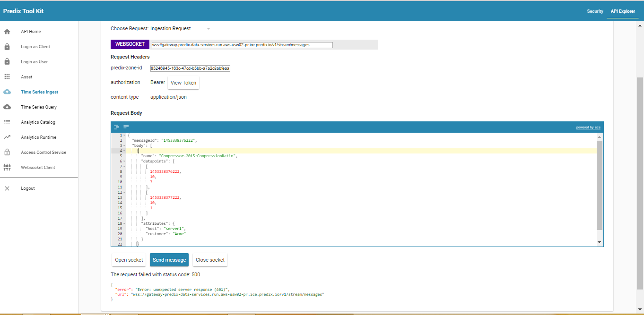Open Access Control Service page
Screen dimensions: 644x315
point(44,153)
